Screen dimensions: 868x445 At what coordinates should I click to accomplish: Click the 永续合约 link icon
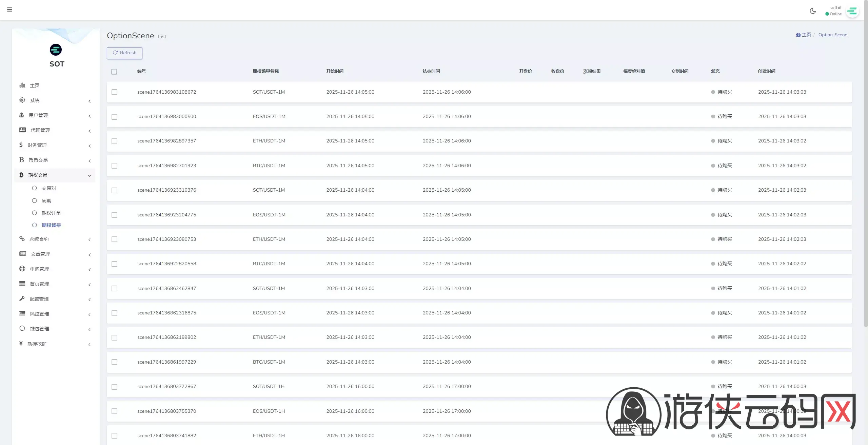tap(22, 239)
